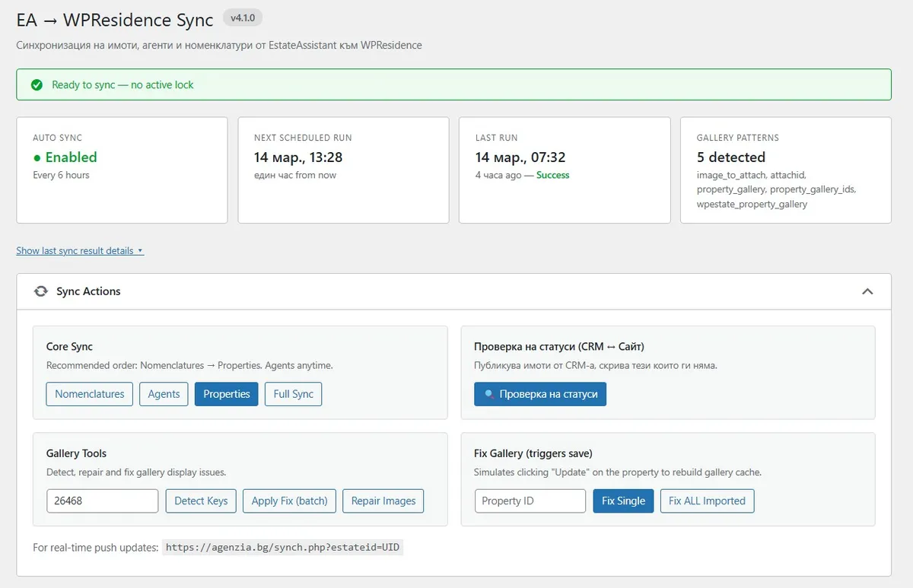
Task: Trigger a Full Sync
Action: tap(293, 394)
